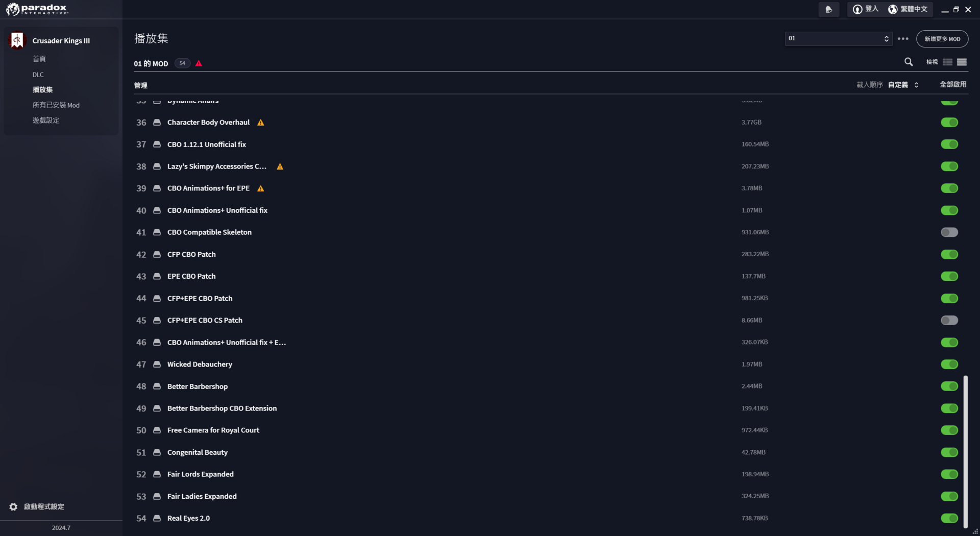Switch to detailed grid view icon

pos(947,62)
